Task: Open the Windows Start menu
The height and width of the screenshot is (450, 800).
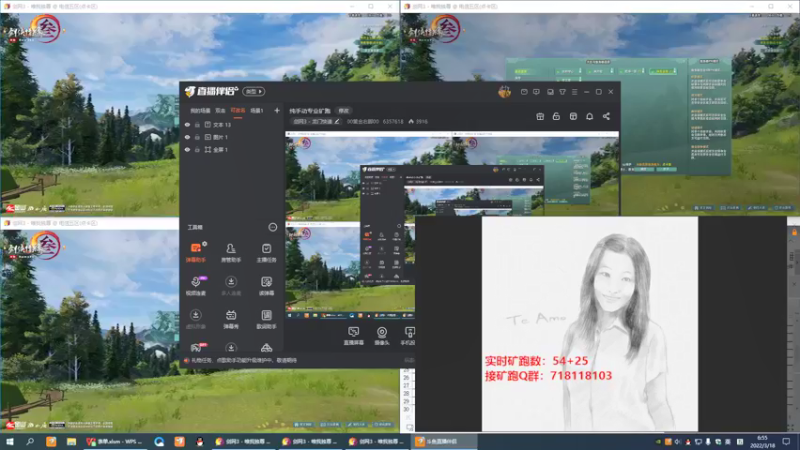Action: 10,441
